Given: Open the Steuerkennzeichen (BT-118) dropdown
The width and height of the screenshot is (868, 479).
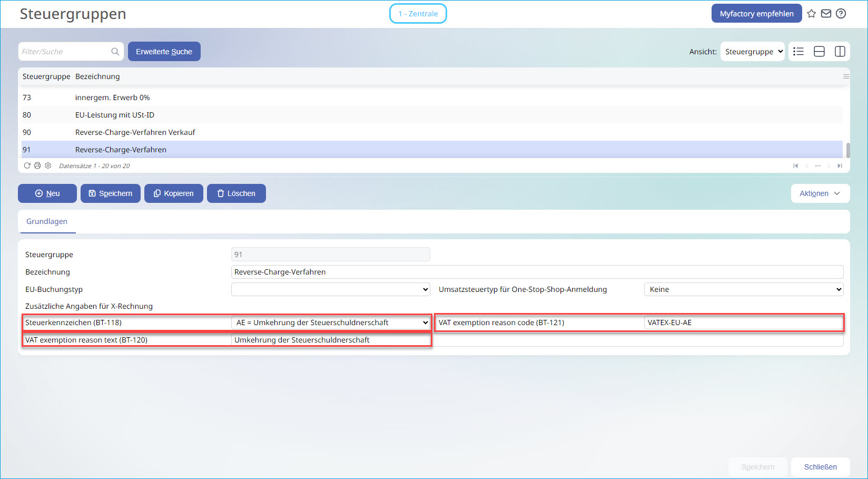Looking at the screenshot, I should [330, 322].
